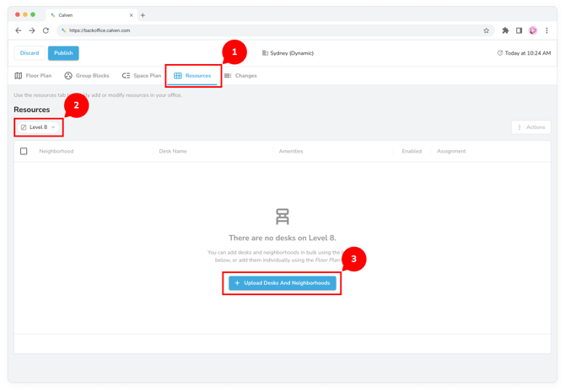Screen dimensions: 565x392
Task: Open the Changes tab
Action: [x=240, y=76]
